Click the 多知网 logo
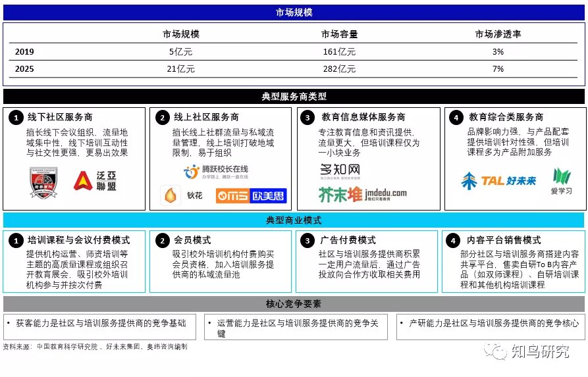Screen dimensions: 588x377 (339, 171)
